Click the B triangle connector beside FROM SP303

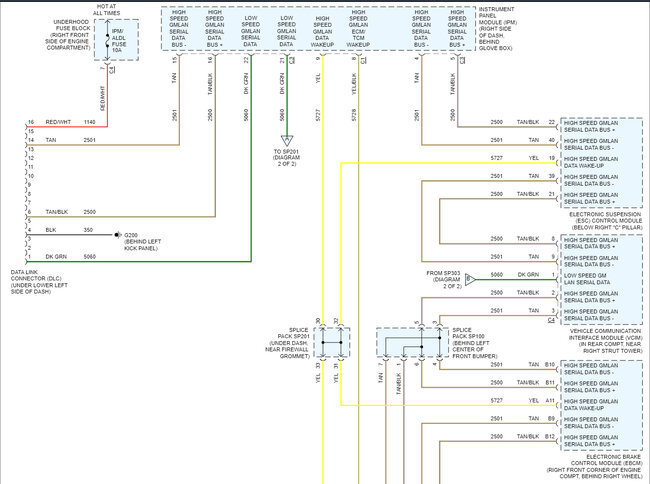click(470, 279)
